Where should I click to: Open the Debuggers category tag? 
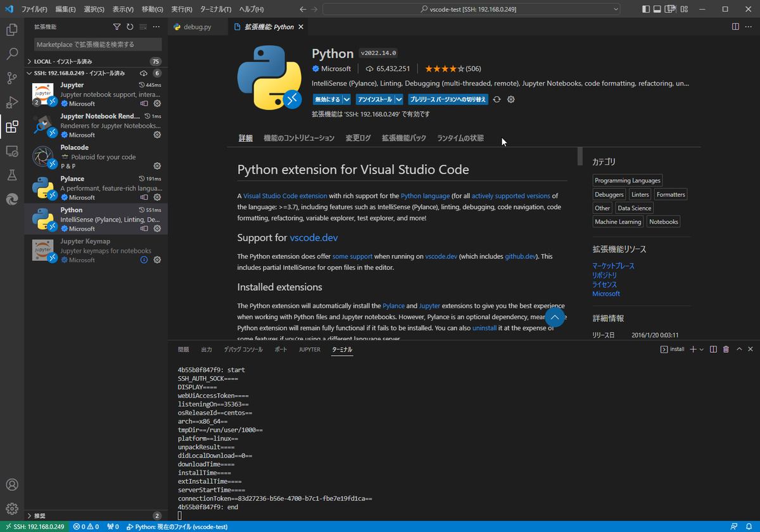609,194
